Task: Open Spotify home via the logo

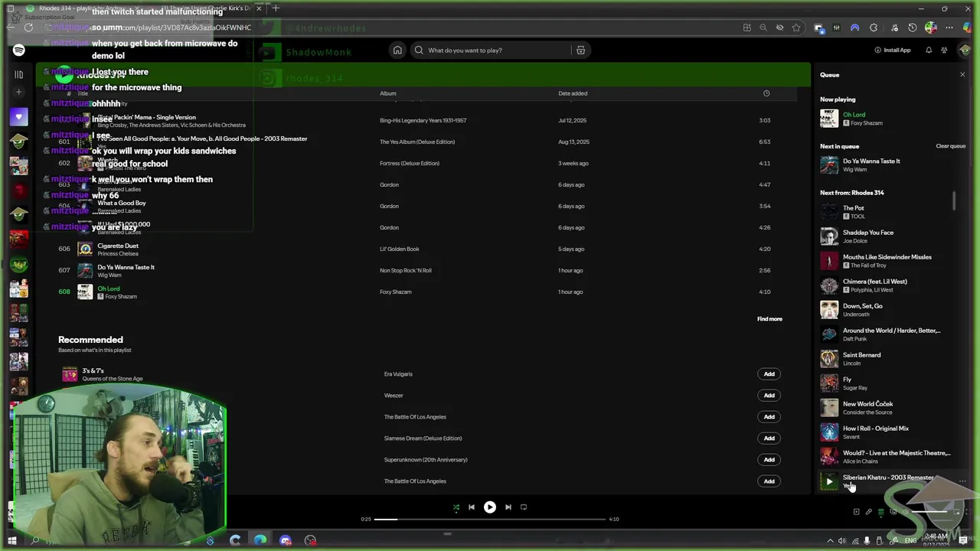Action: coord(19,51)
